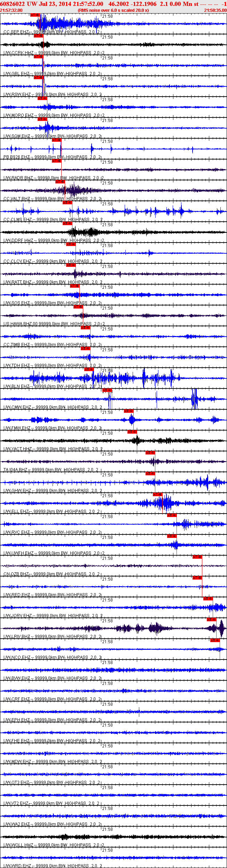Select the origin time 21:57:52.00 in the header
The width and height of the screenshot is (227, 868).
88,3
